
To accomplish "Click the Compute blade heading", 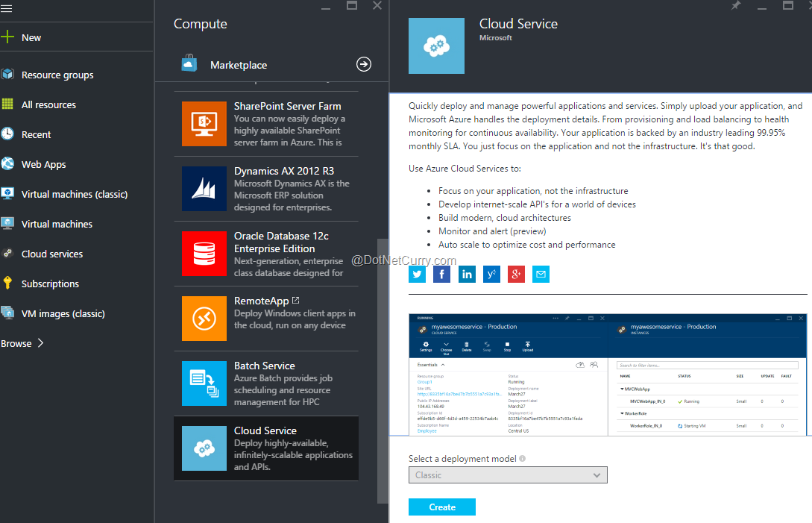I will click(201, 24).
